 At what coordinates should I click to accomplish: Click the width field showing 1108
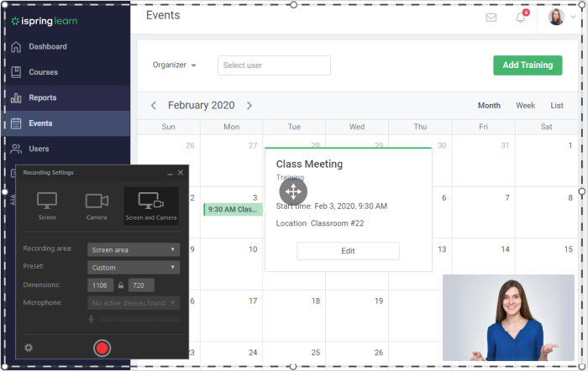tap(100, 285)
